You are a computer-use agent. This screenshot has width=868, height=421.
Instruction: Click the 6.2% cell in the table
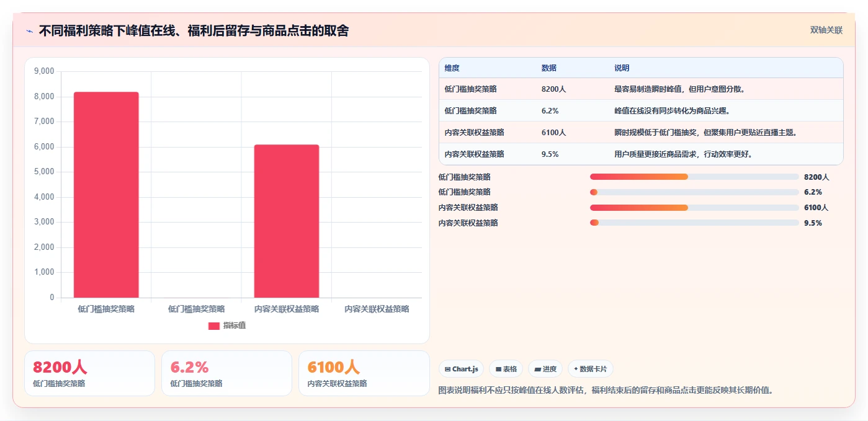click(550, 111)
